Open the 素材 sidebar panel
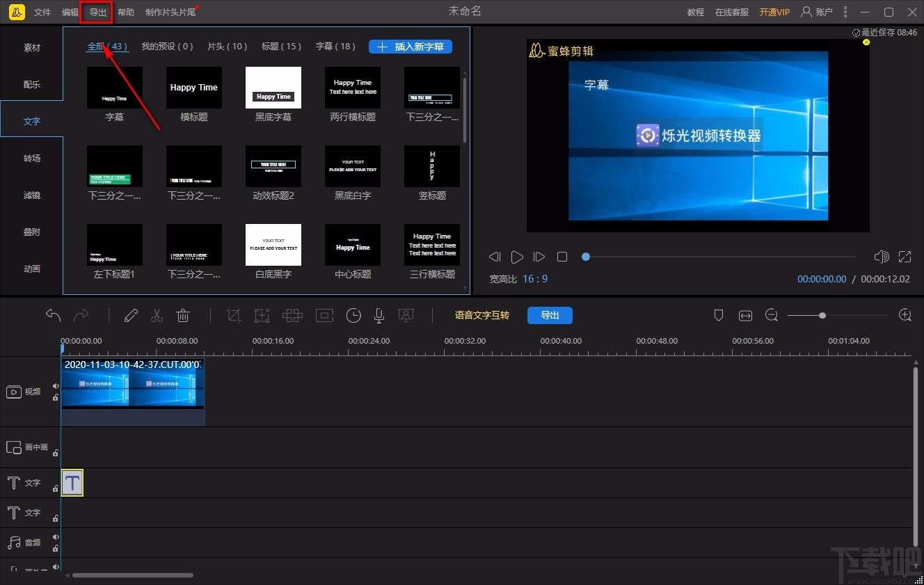 (x=32, y=48)
